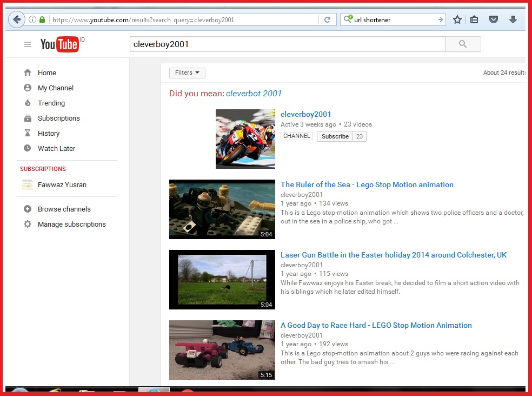This screenshot has width=532, height=396.
Task: Select 'Active 3 weeks ago' channel text
Action: (x=308, y=124)
